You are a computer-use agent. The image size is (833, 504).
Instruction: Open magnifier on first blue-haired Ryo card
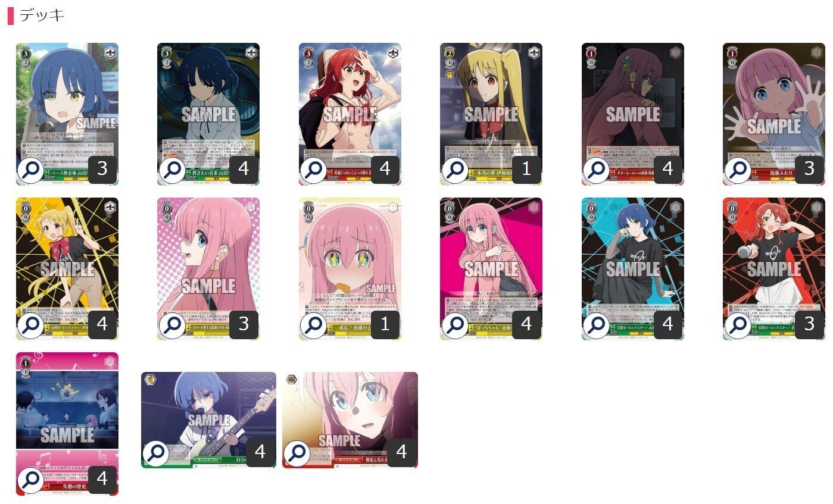(31, 170)
